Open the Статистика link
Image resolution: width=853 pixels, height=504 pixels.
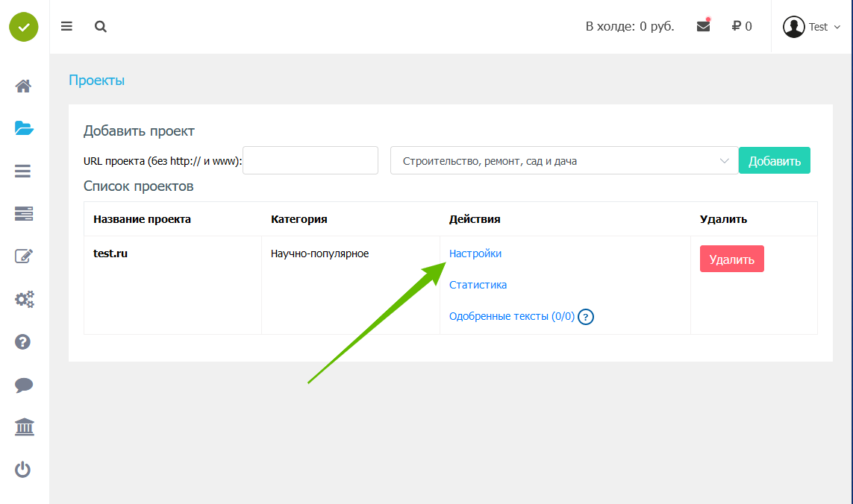point(478,285)
